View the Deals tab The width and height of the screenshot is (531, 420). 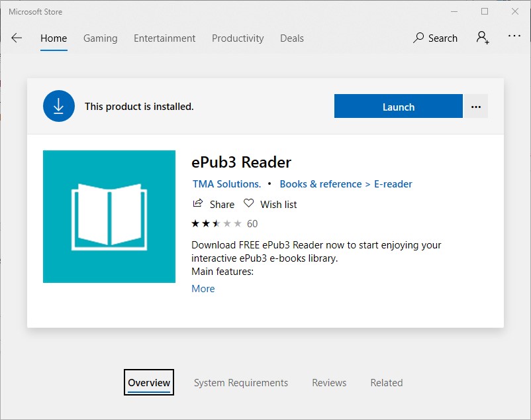point(291,38)
